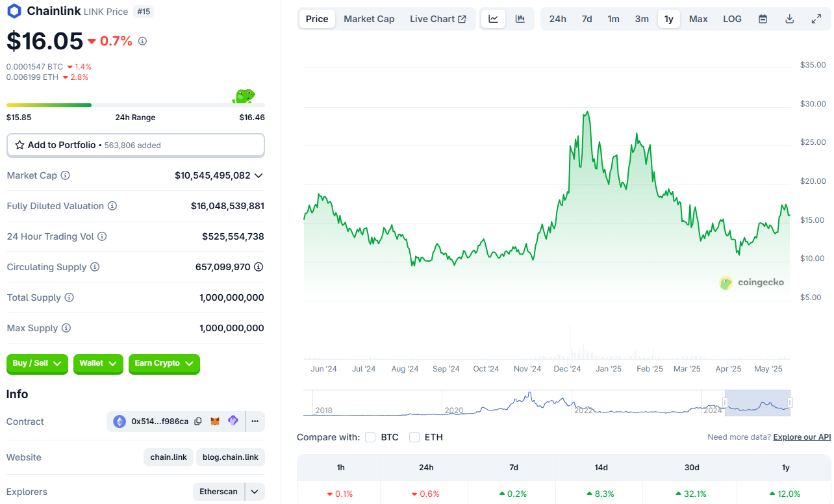The height and width of the screenshot is (504, 834).
Task: Select the 3m time range
Action: point(642,19)
